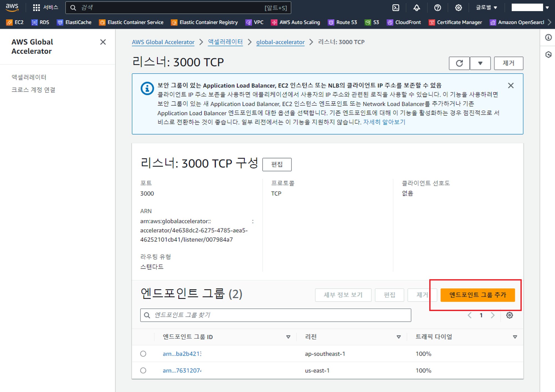Image resolution: width=555 pixels, height=392 pixels.
Task: Click the refresh listener button
Action: tap(459, 63)
